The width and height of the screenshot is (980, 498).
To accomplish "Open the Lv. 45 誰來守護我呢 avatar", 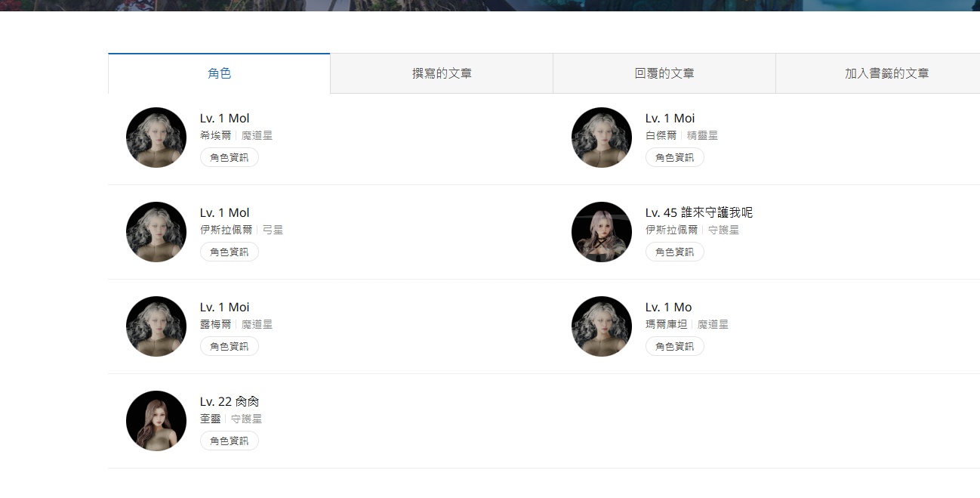I will tap(602, 232).
